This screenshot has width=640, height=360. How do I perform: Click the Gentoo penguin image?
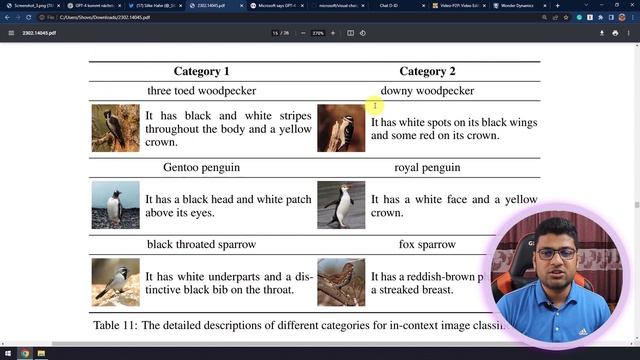(x=116, y=205)
